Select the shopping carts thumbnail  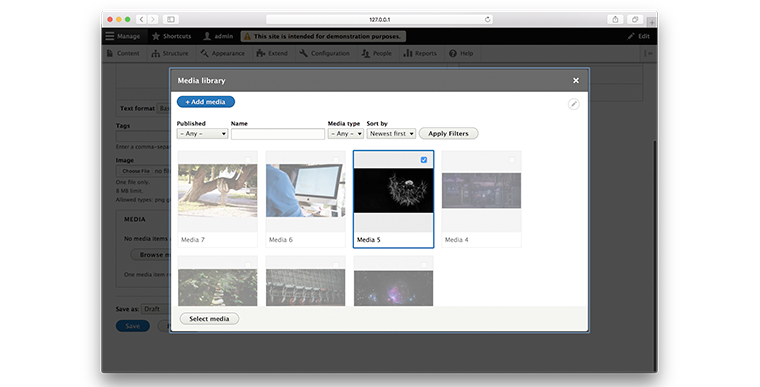[x=305, y=288]
